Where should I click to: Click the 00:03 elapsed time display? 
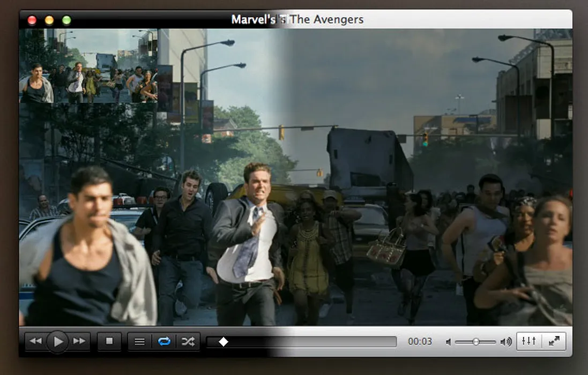tap(420, 342)
